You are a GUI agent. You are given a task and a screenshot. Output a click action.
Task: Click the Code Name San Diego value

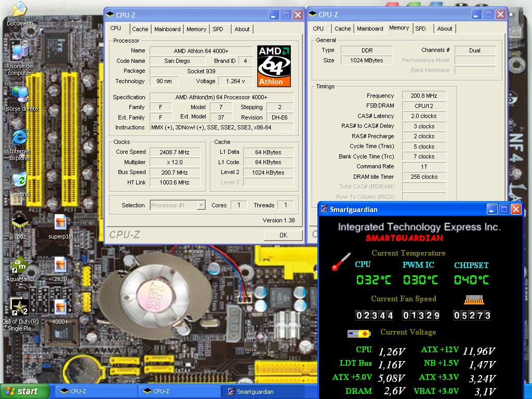pyautogui.click(x=177, y=61)
